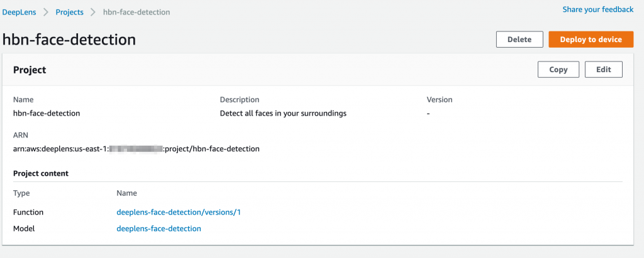Click the Copy button
The width and height of the screenshot is (644, 258).
(x=558, y=70)
